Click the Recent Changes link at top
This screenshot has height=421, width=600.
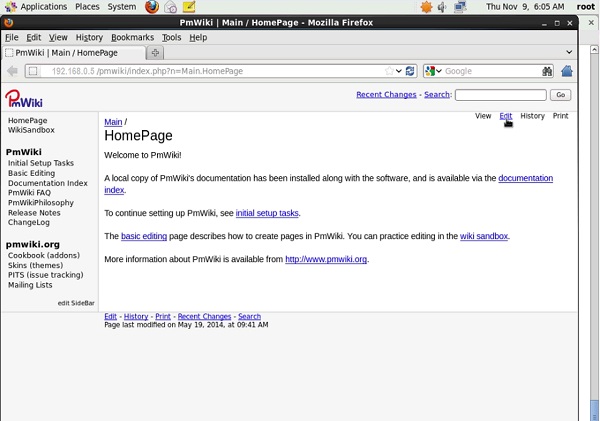(386, 95)
